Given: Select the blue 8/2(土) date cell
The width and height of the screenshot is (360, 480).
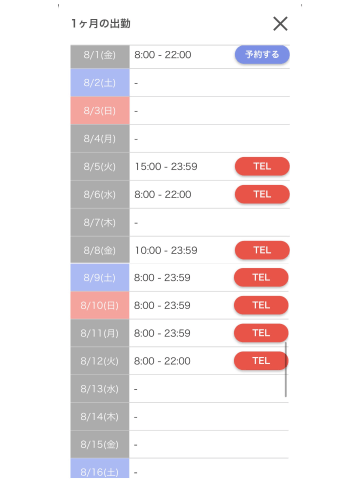Looking at the screenshot, I should 100,83.
